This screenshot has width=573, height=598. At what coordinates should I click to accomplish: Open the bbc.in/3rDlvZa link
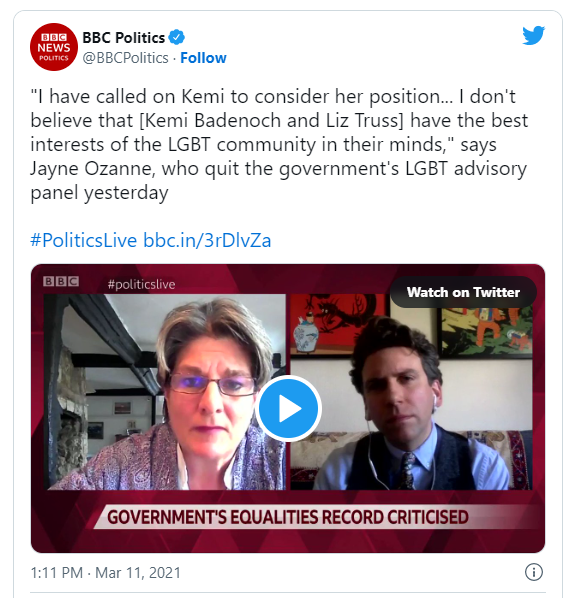pyautogui.click(x=207, y=240)
